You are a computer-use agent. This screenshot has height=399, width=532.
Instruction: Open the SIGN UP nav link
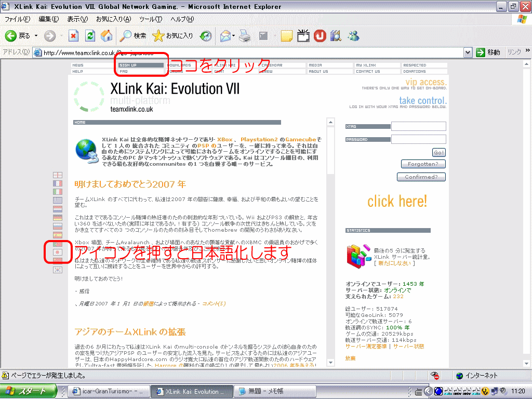(141, 65)
